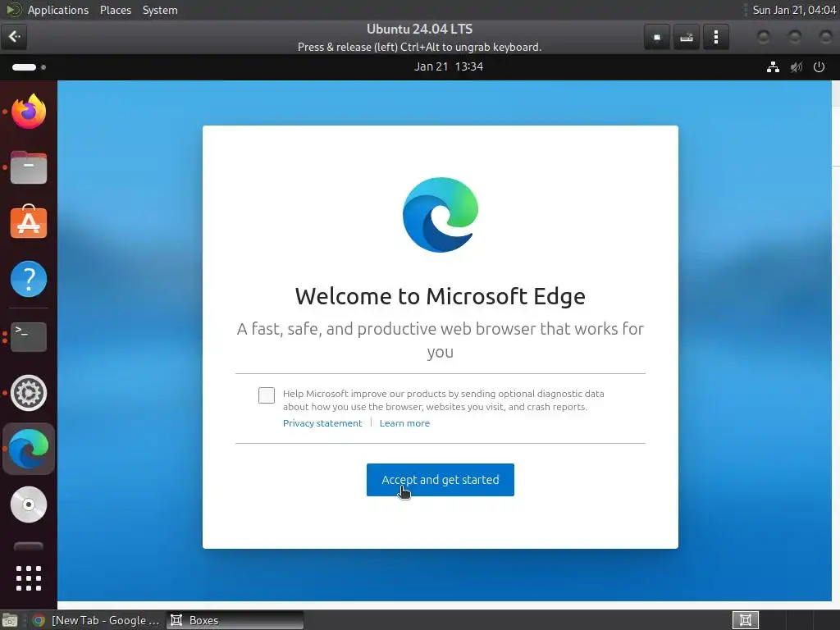
Task: Go back using the Boxes back arrow
Action: 15,36
